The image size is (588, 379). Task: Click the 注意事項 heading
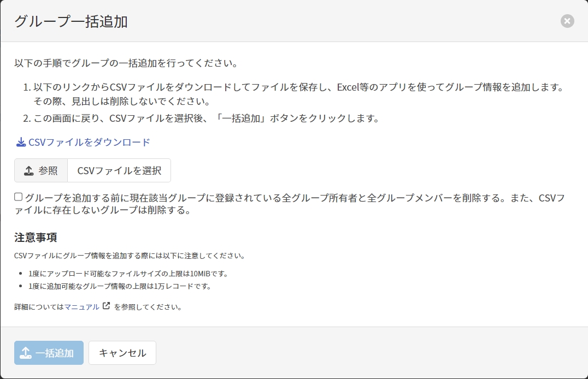point(36,238)
